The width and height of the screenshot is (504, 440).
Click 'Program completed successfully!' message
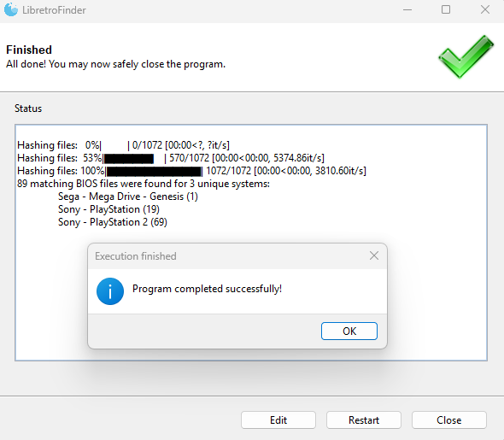207,289
